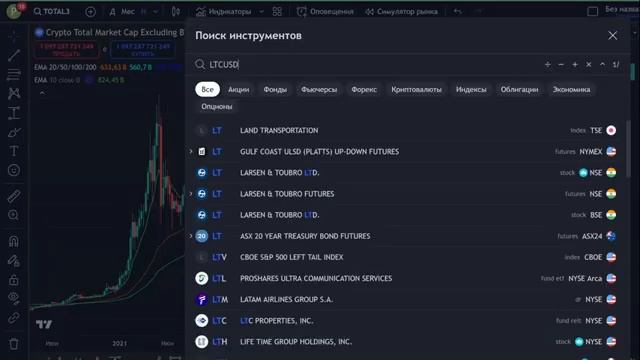Select the Индексы filter tab

(x=471, y=89)
